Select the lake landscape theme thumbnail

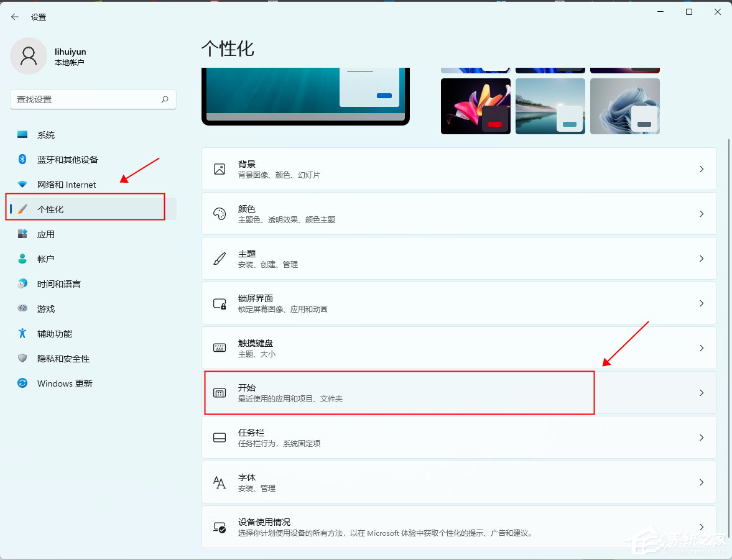tap(550, 106)
